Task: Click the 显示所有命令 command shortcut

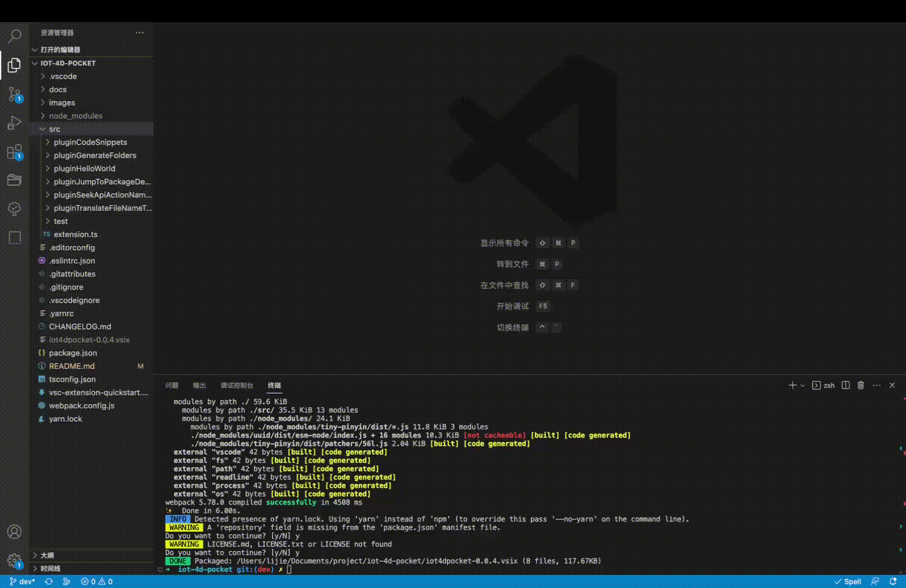Action: pos(504,243)
